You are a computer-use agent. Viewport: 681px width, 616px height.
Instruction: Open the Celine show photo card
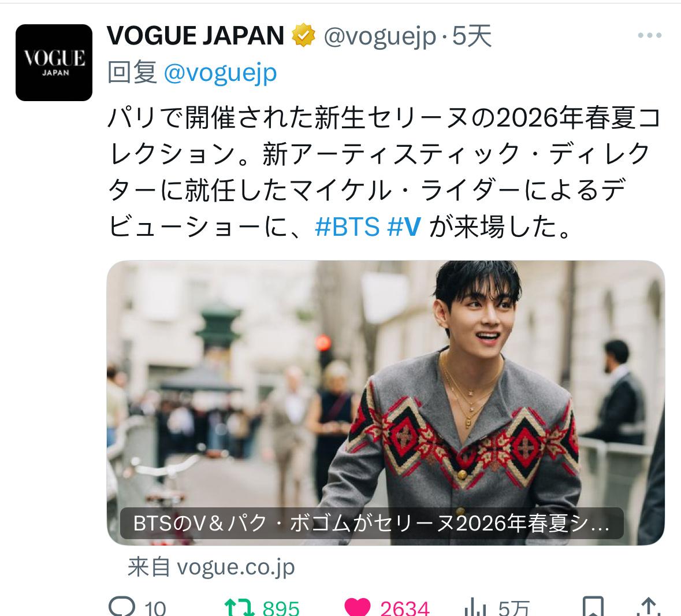386,403
